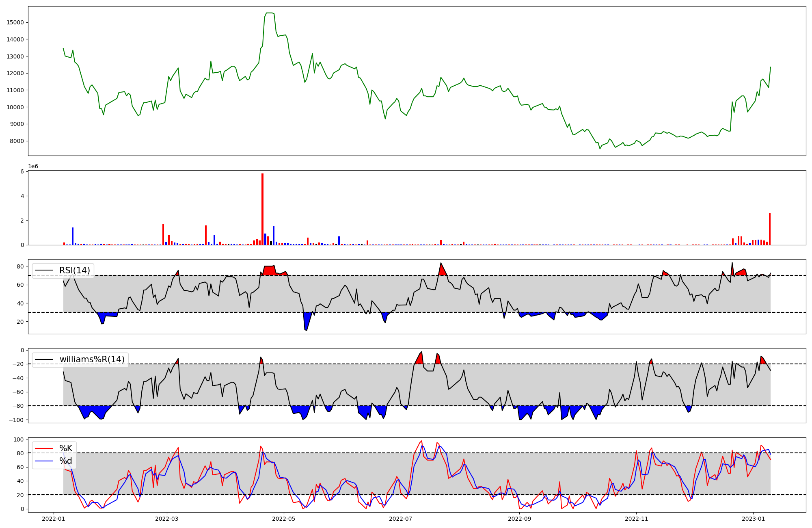The width and height of the screenshot is (812, 528).
Task: Click the last red volume bar at right
Action: point(769,229)
